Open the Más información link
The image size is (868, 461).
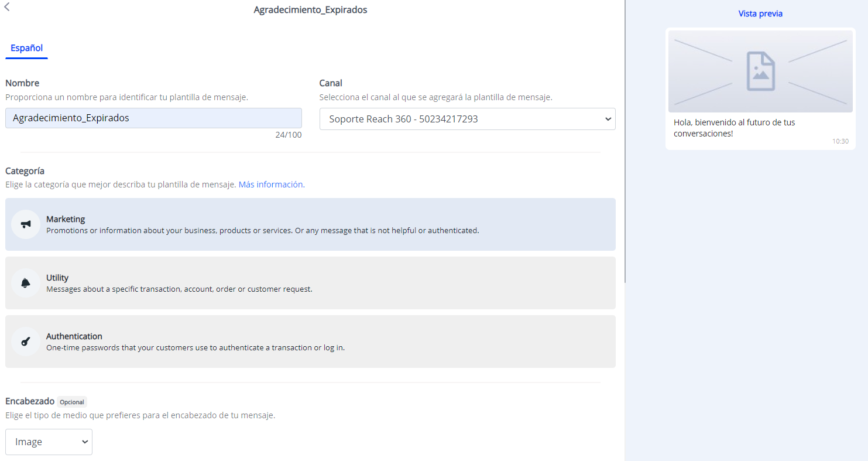tap(270, 185)
